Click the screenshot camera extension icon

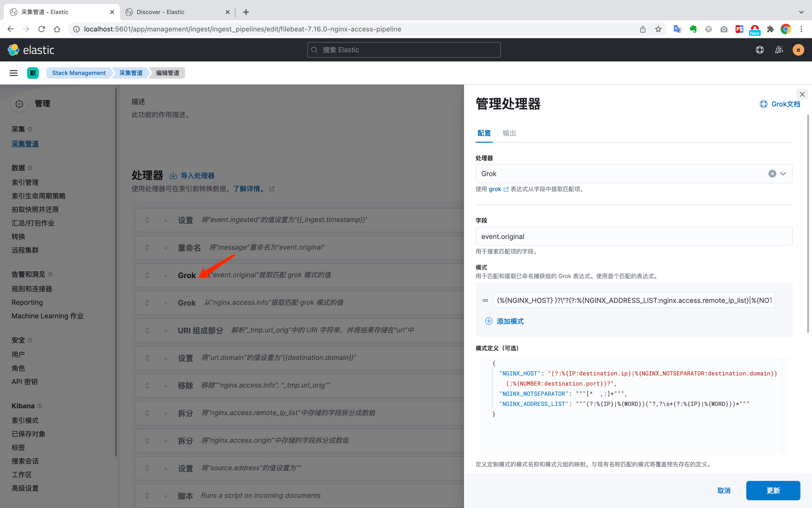[724, 29]
